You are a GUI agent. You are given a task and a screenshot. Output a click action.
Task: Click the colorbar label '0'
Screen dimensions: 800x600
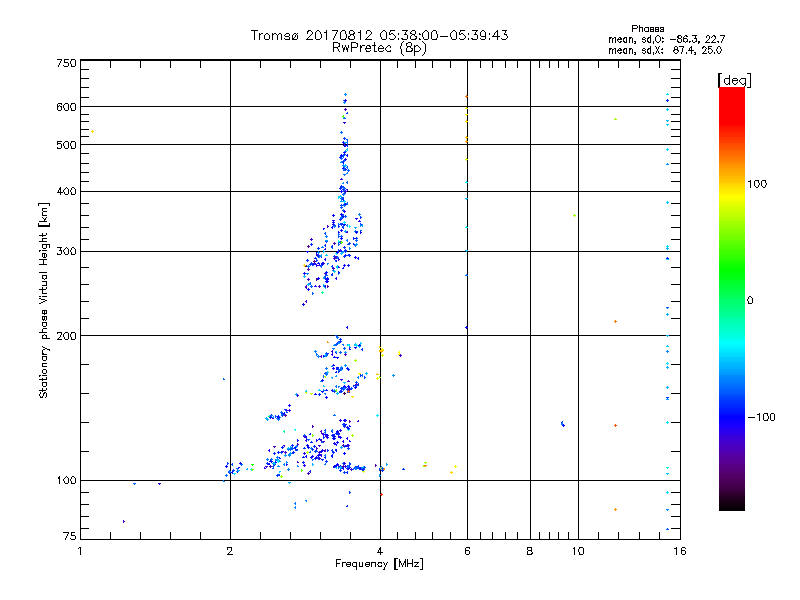tap(750, 301)
